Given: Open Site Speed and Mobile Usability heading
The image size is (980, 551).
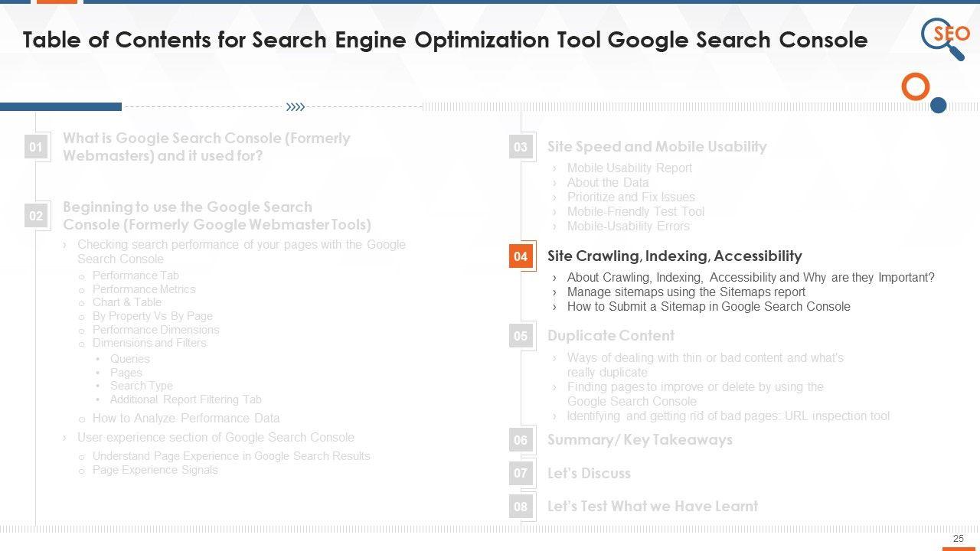Looking at the screenshot, I should click(x=657, y=147).
